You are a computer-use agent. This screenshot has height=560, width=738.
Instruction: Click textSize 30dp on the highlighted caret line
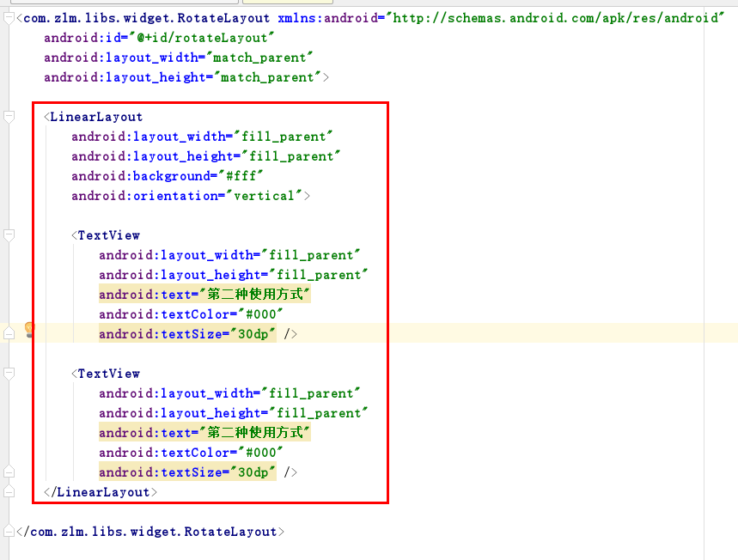186,334
